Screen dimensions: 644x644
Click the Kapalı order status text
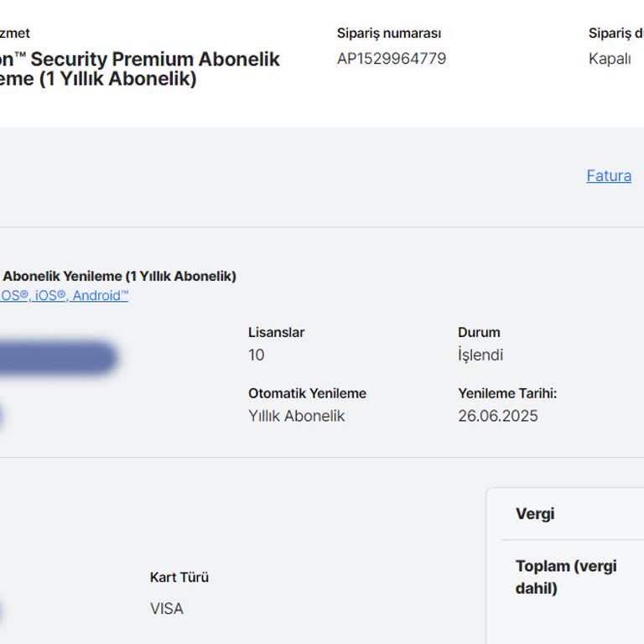point(610,59)
